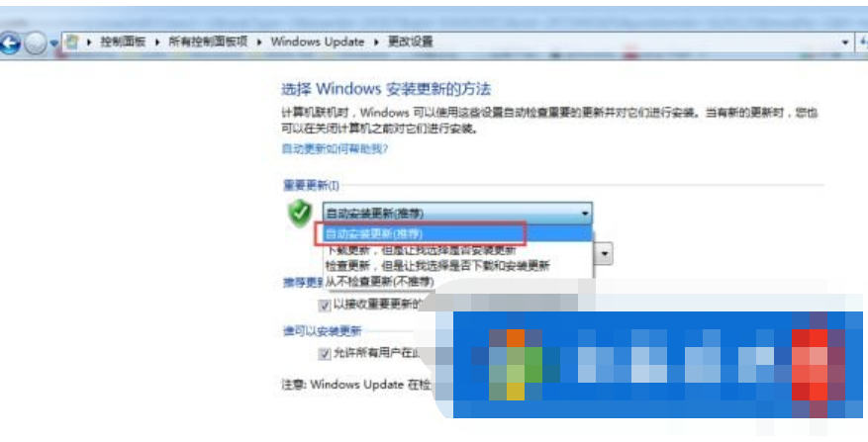
Task: Expand arrow after 控制面板 in breadcrumb
Action: pos(157,43)
